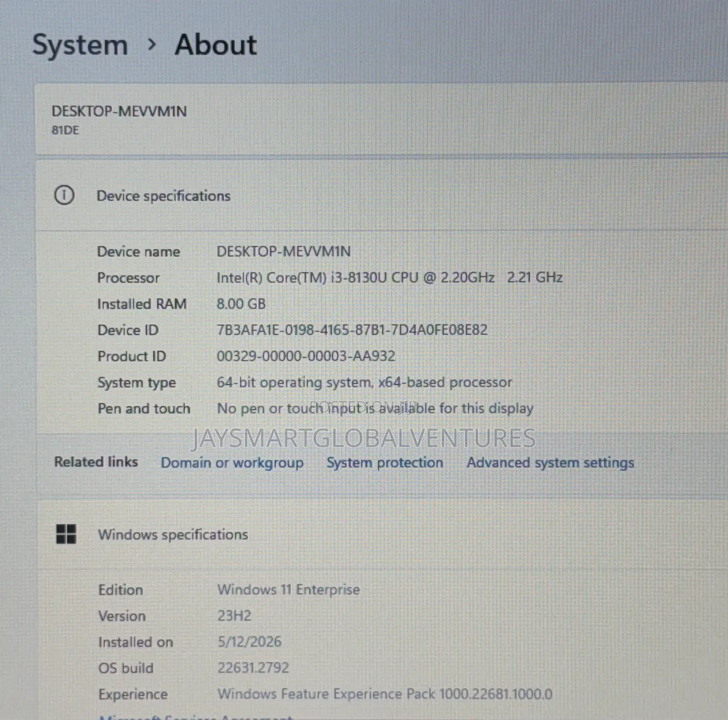Click the OS build label
Screen dimensions: 728x720
[126, 668]
